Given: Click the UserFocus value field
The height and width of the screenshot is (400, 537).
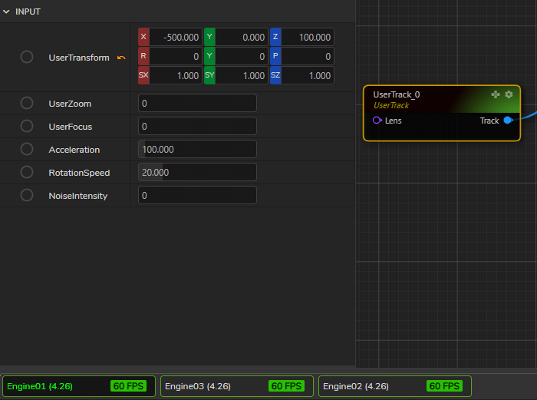Looking at the screenshot, I should click(x=197, y=126).
